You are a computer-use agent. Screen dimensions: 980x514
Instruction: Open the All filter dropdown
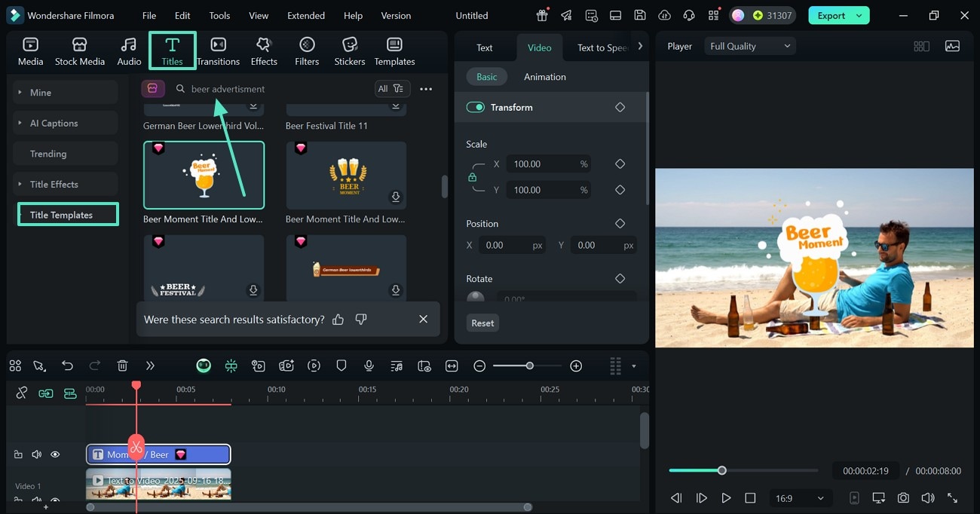coord(392,89)
